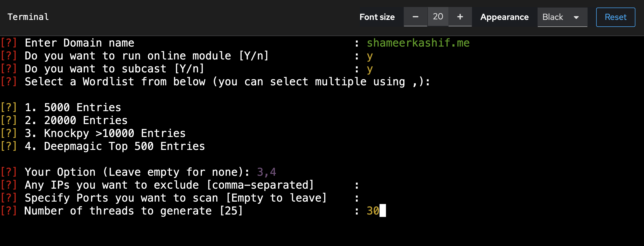The image size is (644, 246).
Task: Click the 'Deepmagic Top 500 Entries' line
Action: point(124,146)
